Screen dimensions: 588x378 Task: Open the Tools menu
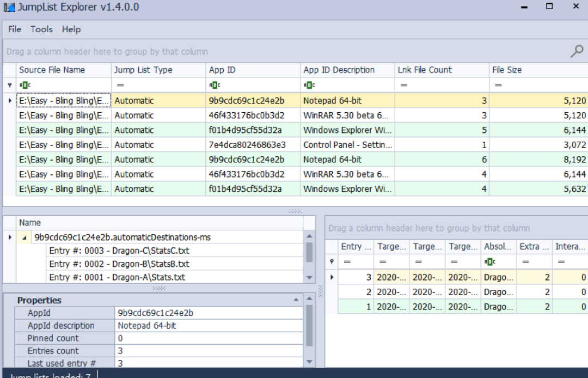(x=41, y=29)
